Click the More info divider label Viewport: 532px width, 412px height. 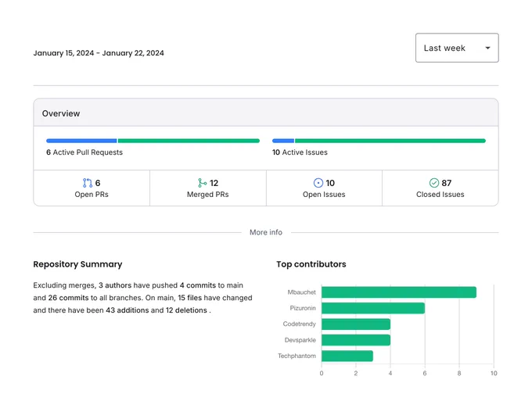coord(266,232)
